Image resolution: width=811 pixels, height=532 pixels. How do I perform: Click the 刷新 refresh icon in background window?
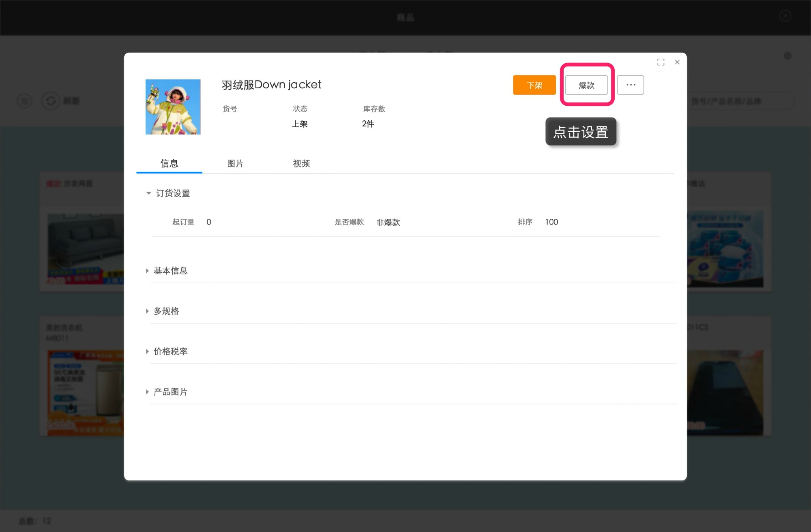tap(51, 101)
